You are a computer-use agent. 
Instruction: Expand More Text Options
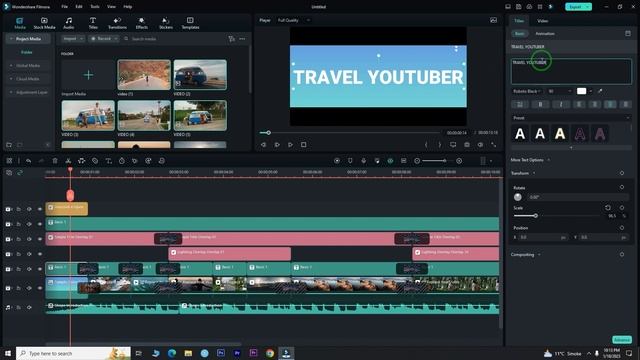530,160
